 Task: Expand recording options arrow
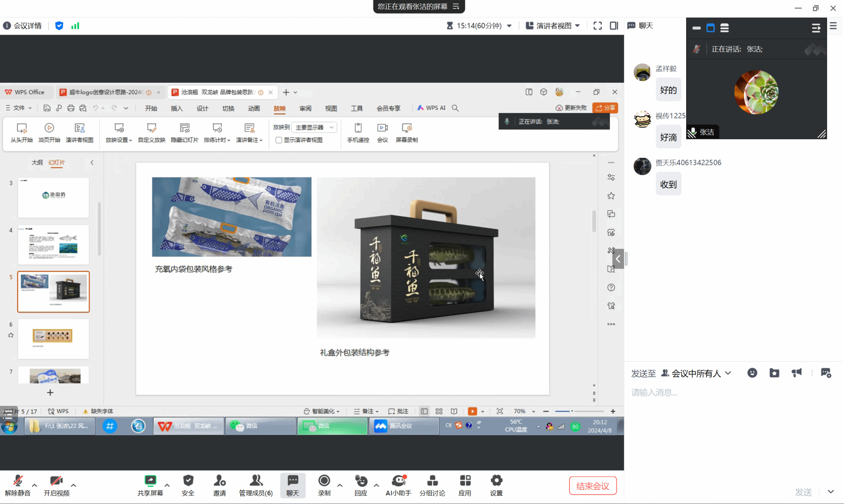tap(340, 485)
